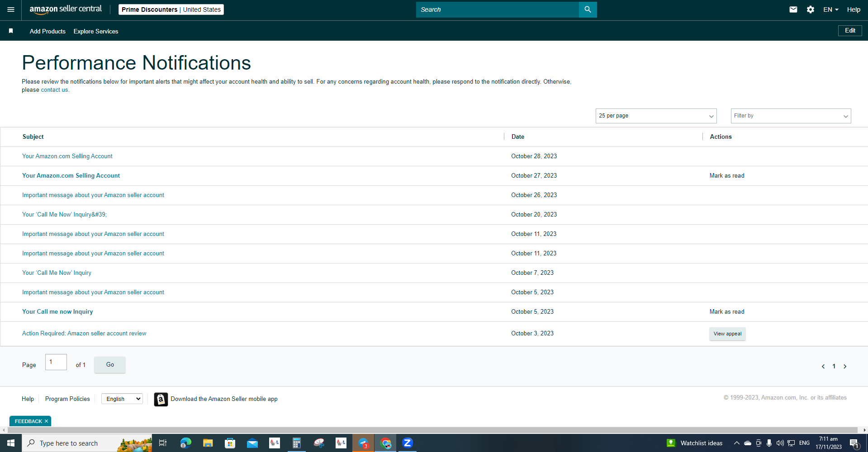Open the bold 'Your Call me now Inquiry' notification
Image resolution: width=868 pixels, height=452 pixels.
(x=57, y=311)
